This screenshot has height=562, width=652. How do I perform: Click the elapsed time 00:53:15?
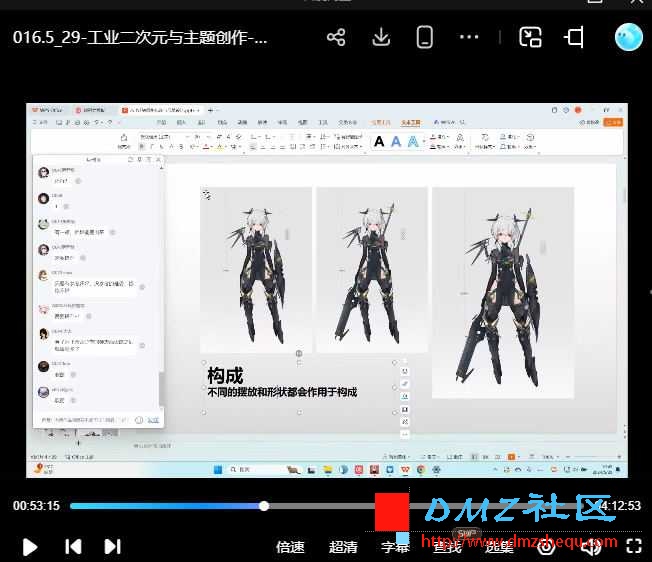tap(36, 506)
